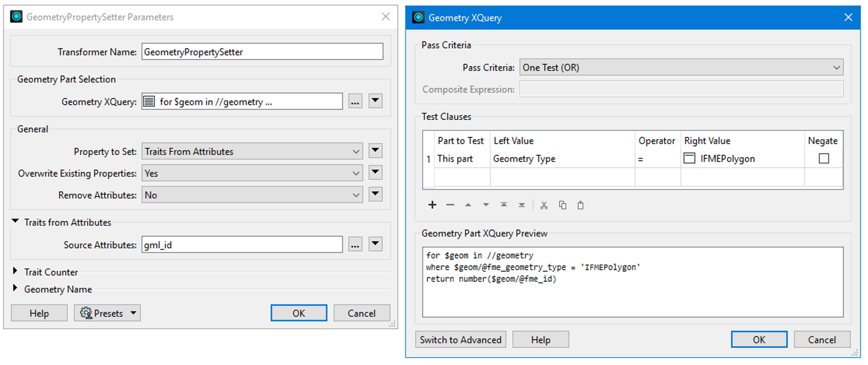Image resolution: width=868 pixels, height=365 pixels.
Task: Move test clause down one row
Action: 486,205
